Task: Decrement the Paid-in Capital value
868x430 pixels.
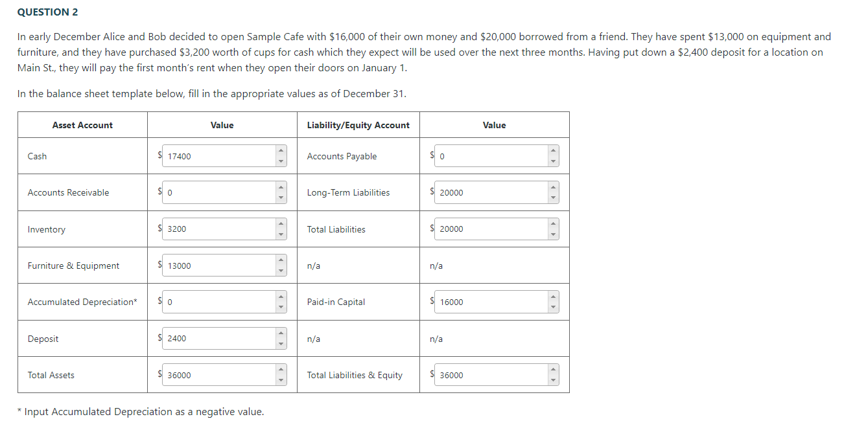Action: click(552, 306)
